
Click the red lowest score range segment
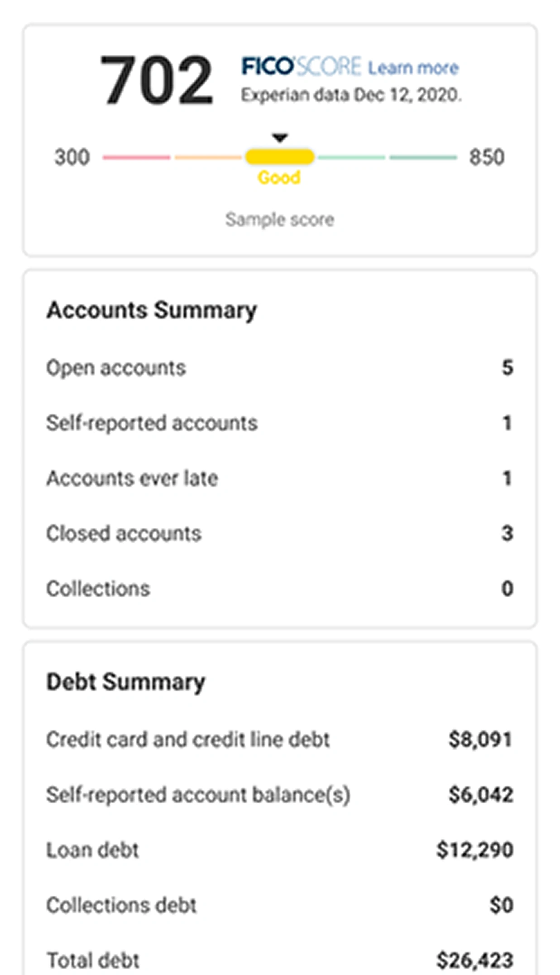(x=136, y=158)
